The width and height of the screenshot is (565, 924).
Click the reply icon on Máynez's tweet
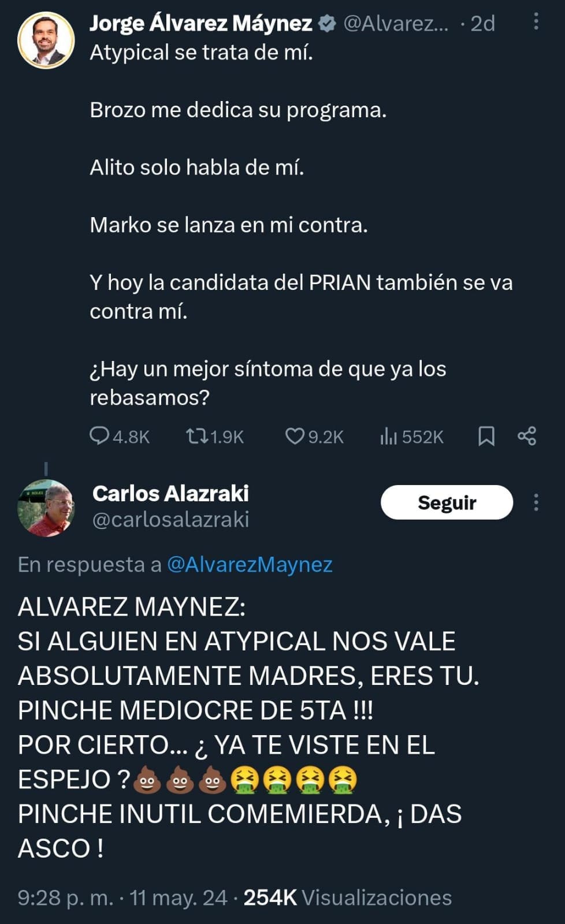click(99, 436)
